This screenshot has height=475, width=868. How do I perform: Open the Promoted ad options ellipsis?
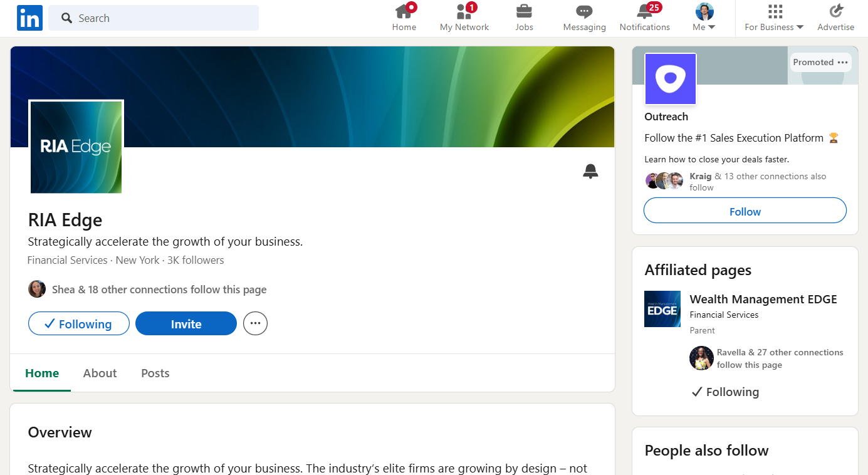842,62
